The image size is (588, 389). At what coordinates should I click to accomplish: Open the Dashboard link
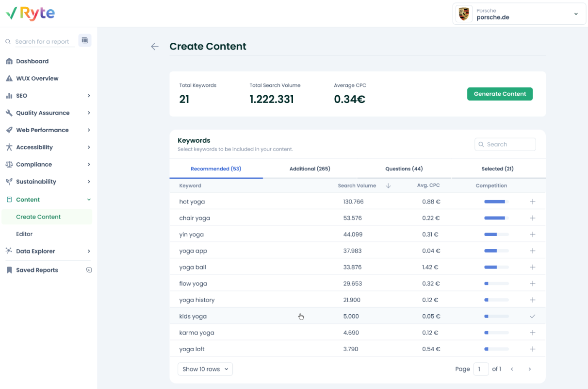32,61
